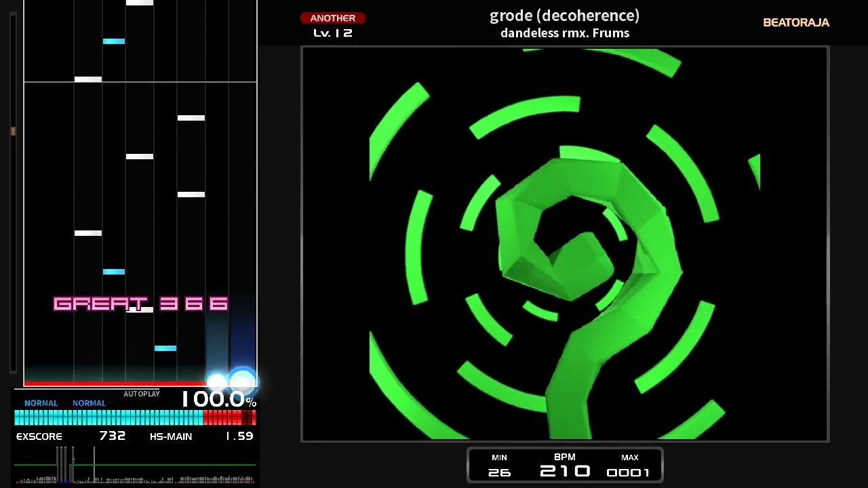Click the EXSCORE label
Screen dimensions: 868x488
click(x=39, y=436)
